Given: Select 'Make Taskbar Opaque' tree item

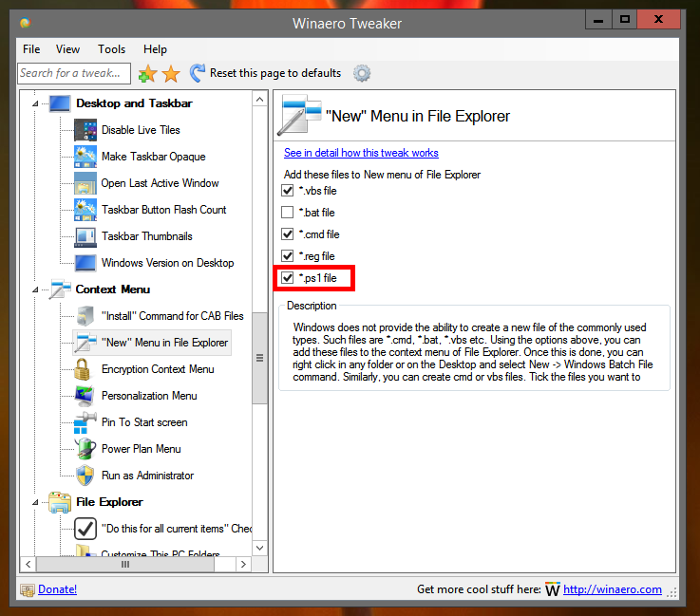Looking at the screenshot, I should [154, 157].
